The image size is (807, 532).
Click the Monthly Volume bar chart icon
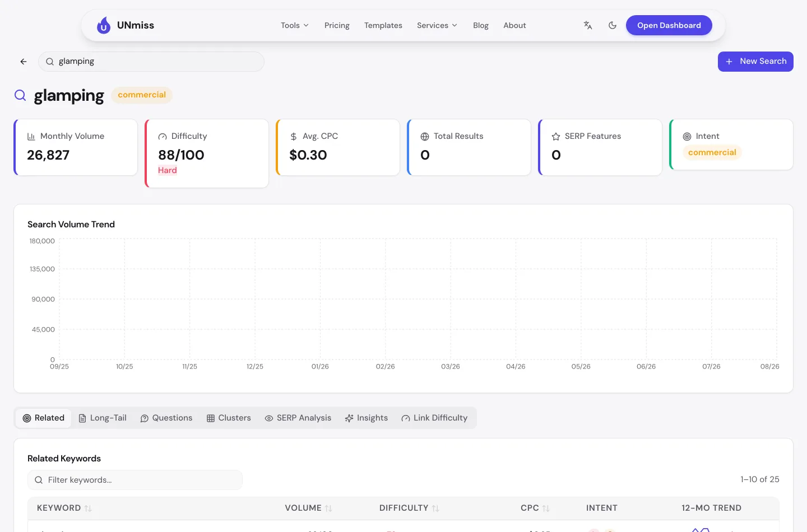pyautogui.click(x=31, y=137)
